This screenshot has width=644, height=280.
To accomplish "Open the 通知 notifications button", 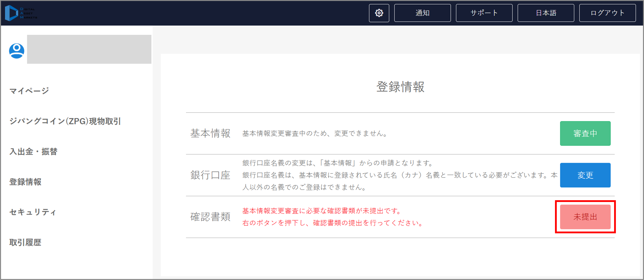I will [422, 13].
